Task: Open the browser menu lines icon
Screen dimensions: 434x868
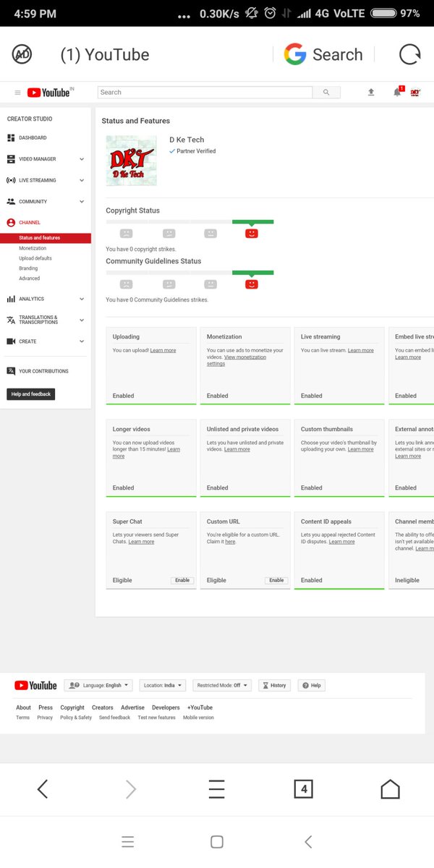Action: click(x=217, y=789)
